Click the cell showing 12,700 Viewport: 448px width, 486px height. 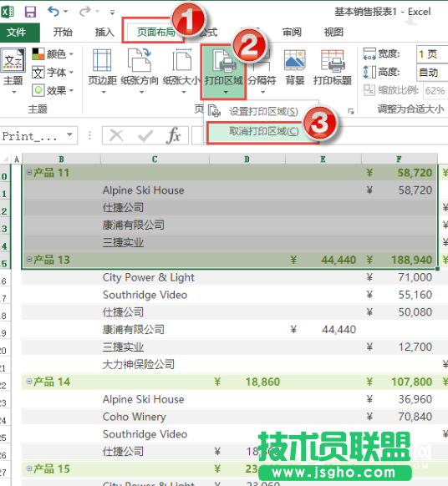[400, 347]
